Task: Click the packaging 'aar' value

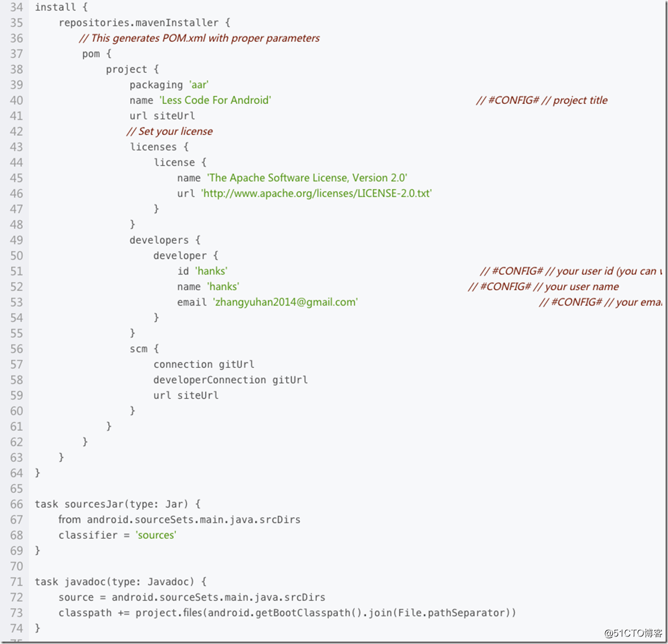Action: 199,85
